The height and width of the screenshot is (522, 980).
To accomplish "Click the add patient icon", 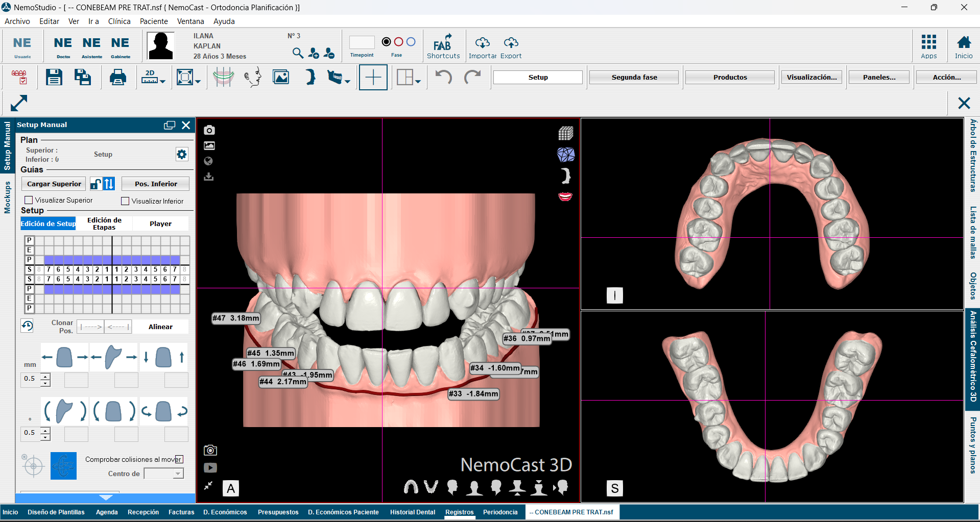I will (x=314, y=53).
